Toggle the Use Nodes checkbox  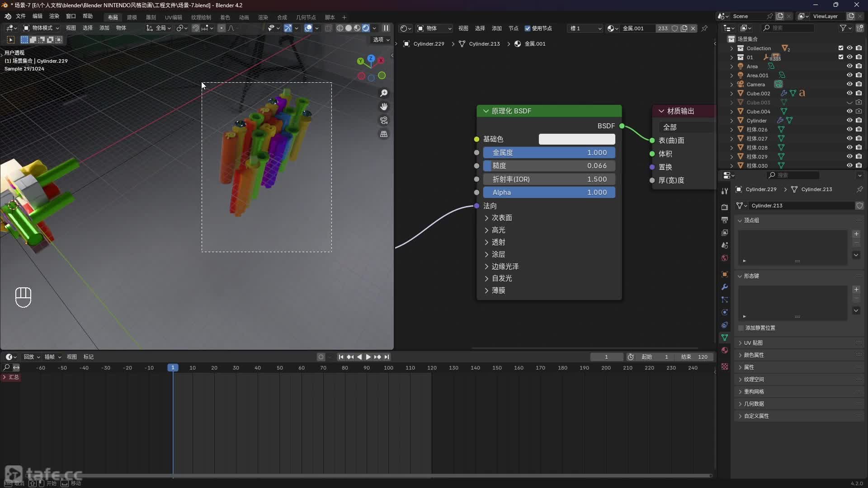[528, 28]
